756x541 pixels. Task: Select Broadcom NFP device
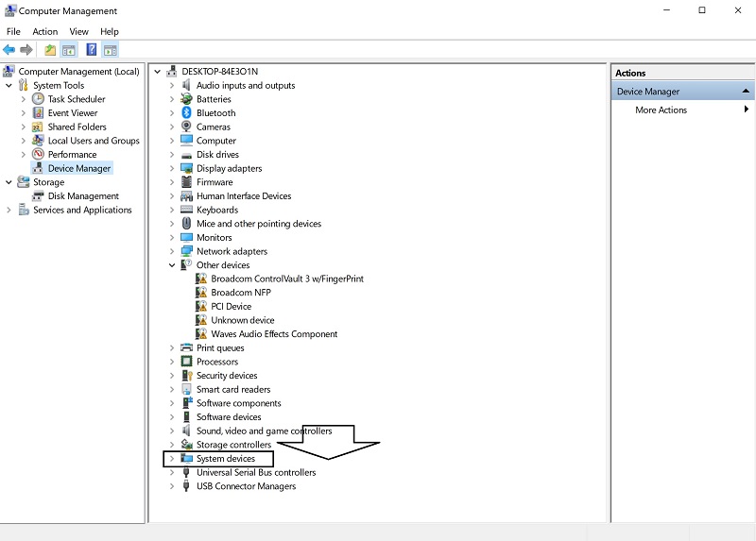click(241, 293)
